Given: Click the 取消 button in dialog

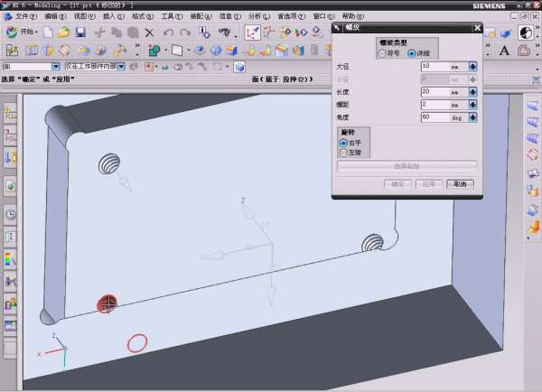Looking at the screenshot, I should (460, 183).
